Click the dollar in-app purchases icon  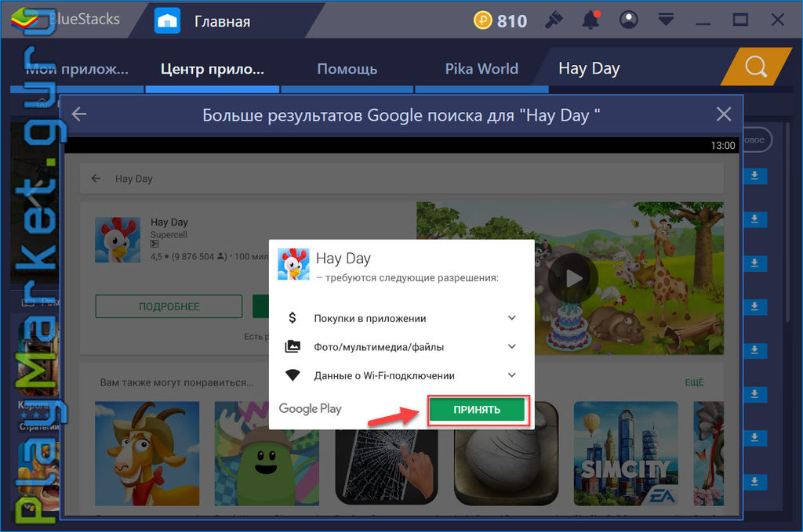point(292,318)
